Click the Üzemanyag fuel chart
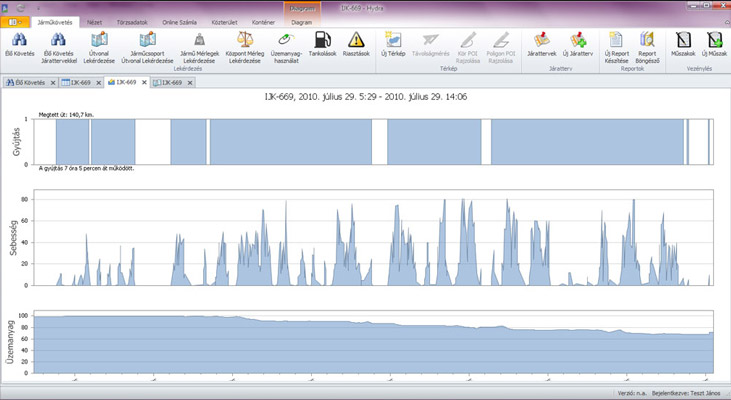Image resolution: width=731 pixels, height=400 pixels. (373, 342)
